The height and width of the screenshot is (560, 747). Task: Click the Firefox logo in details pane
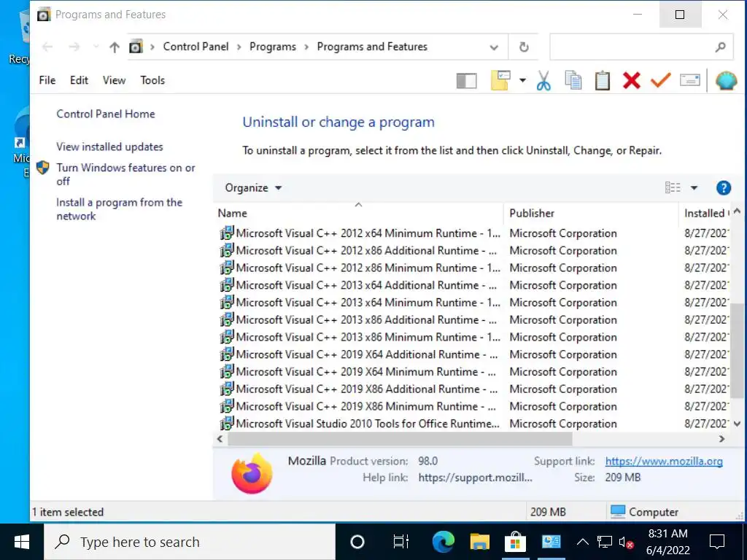(252, 472)
